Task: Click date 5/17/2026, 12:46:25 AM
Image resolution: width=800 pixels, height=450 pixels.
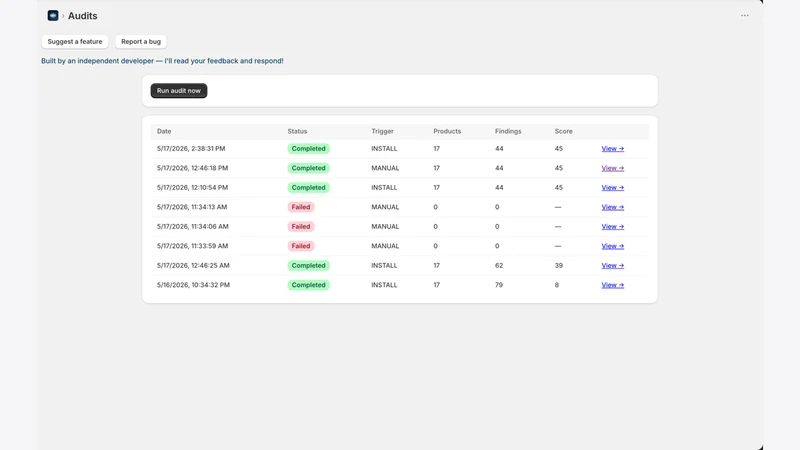Action: [x=193, y=266]
